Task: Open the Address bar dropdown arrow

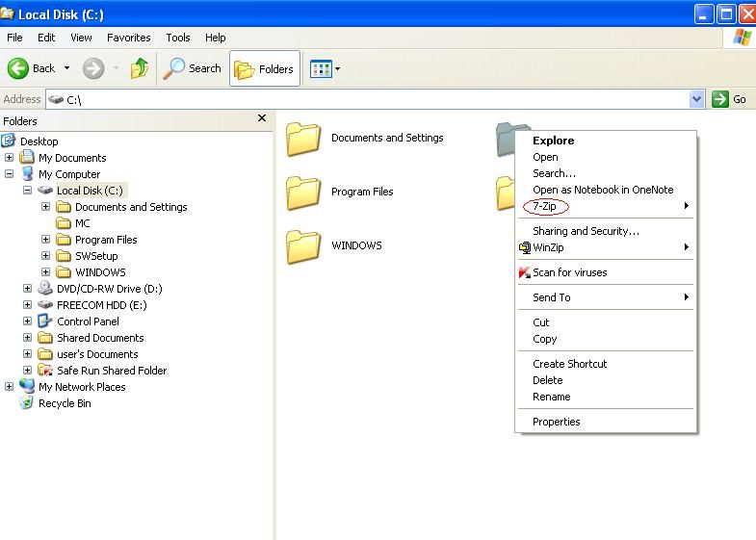Action: [x=697, y=99]
